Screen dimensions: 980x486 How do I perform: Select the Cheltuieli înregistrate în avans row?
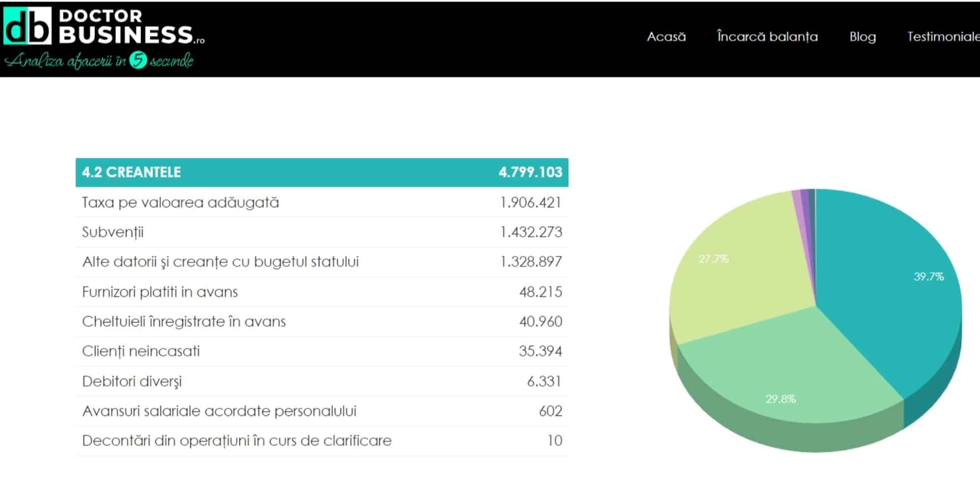point(321,322)
